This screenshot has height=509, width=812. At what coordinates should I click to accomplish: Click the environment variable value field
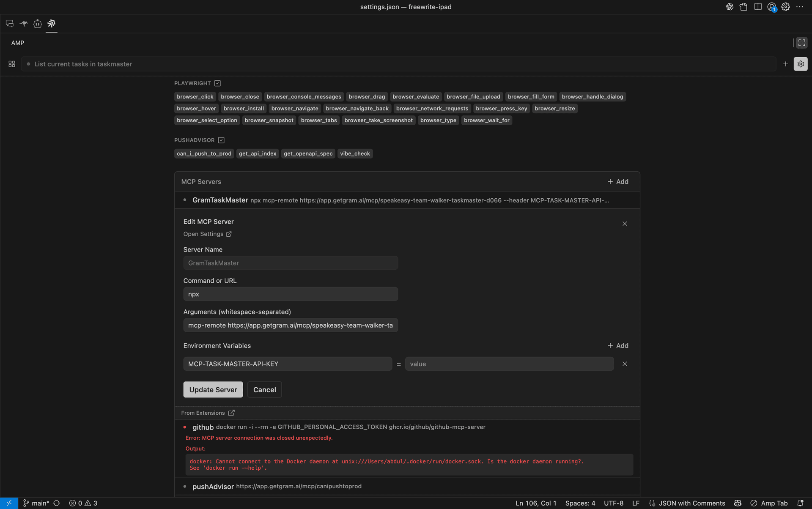509,364
